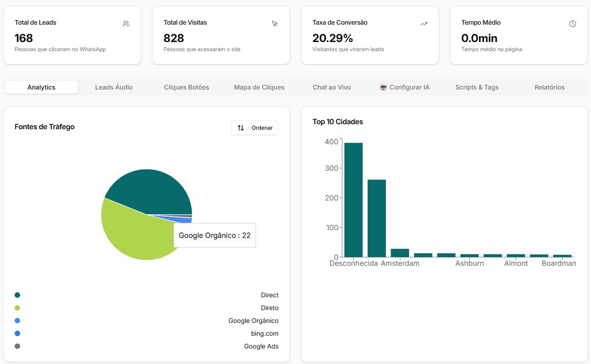Click the gray Google Ads legend dot
Image resolution: width=591 pixels, height=364 pixels.
coord(17,346)
